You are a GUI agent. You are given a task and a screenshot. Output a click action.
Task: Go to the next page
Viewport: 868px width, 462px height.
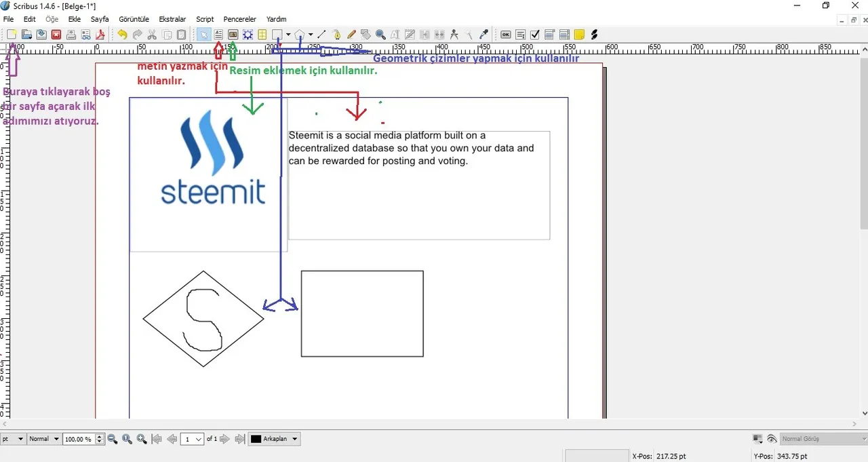coord(225,439)
